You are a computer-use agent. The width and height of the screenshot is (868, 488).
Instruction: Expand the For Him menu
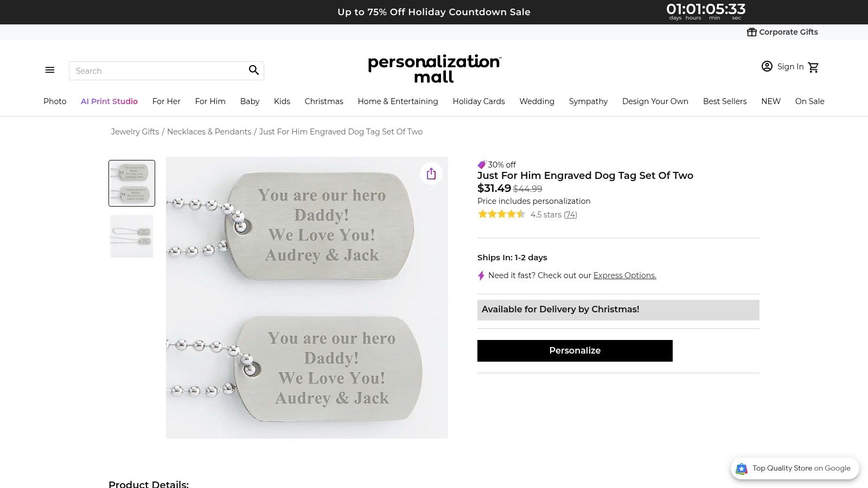(x=210, y=101)
